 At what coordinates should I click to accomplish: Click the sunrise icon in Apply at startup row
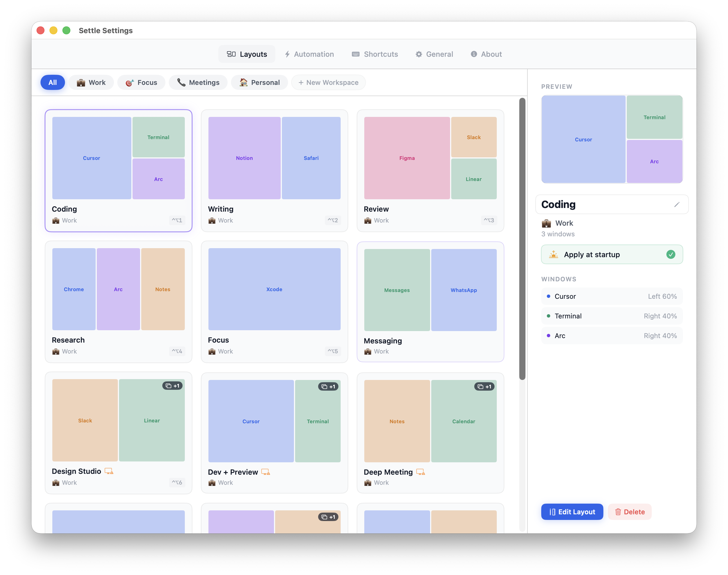pyautogui.click(x=554, y=255)
